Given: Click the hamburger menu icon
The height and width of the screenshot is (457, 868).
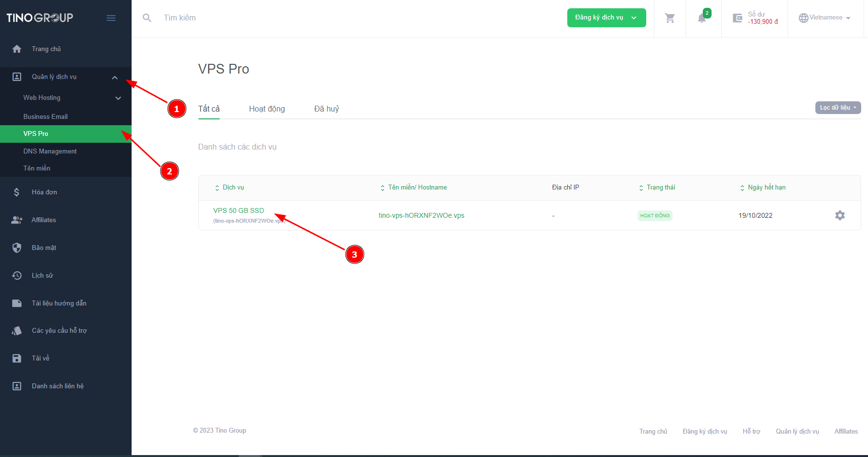Looking at the screenshot, I should click(x=111, y=18).
